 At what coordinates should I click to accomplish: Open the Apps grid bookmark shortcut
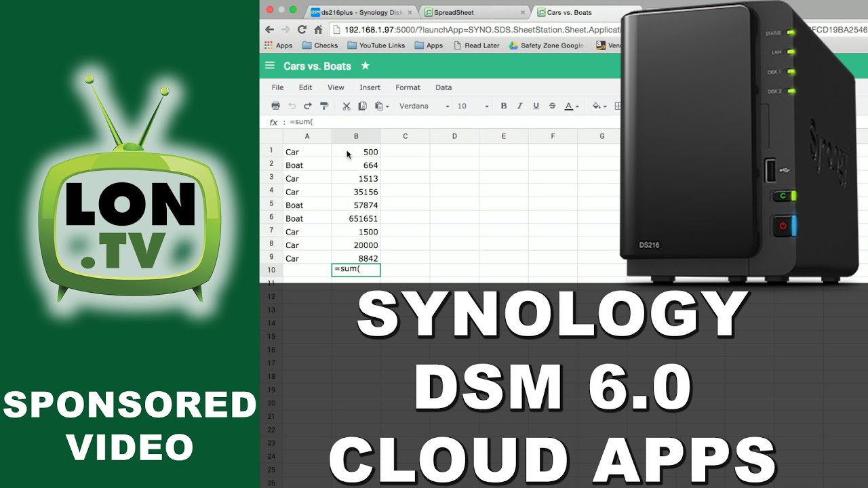tap(279, 45)
